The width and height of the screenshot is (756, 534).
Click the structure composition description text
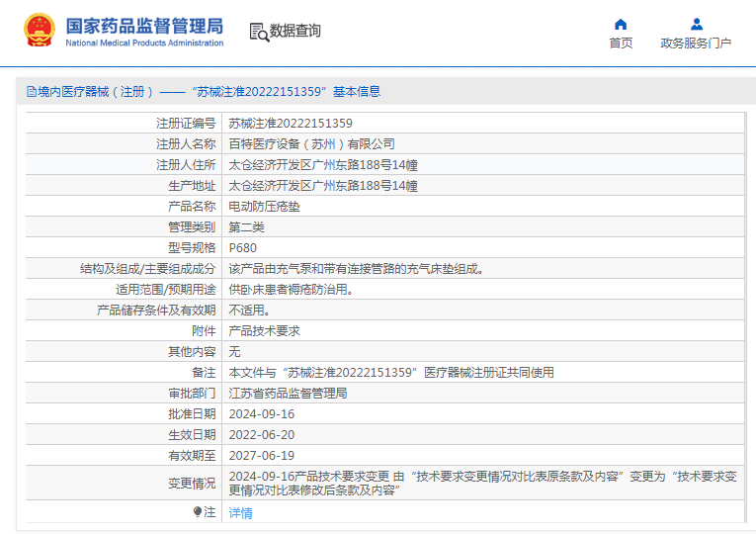(x=356, y=269)
